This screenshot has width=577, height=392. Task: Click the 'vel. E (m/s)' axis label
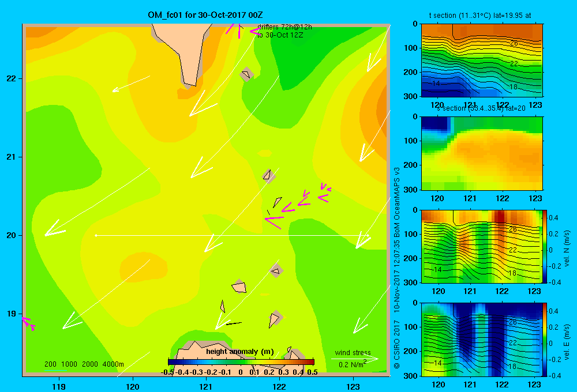pyautogui.click(x=567, y=341)
